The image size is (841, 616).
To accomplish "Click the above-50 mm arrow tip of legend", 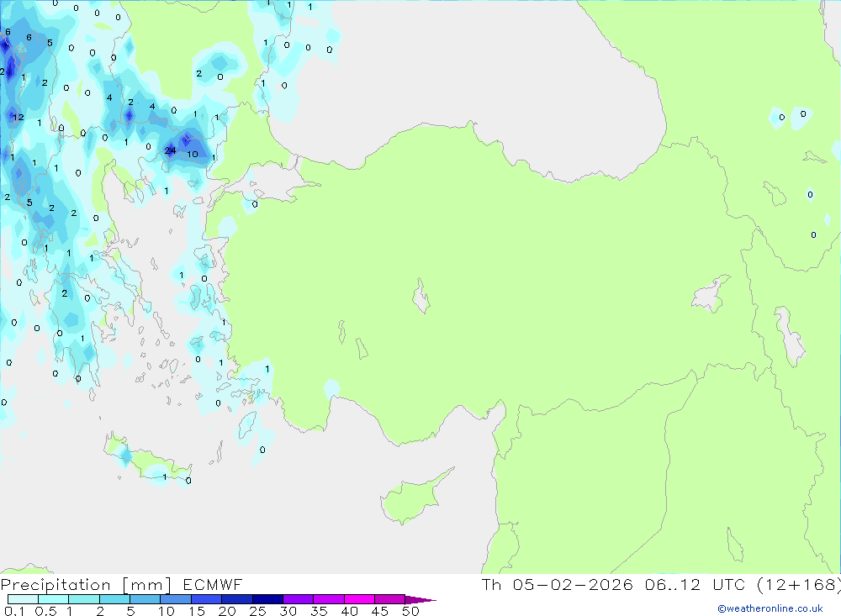I will [x=420, y=600].
